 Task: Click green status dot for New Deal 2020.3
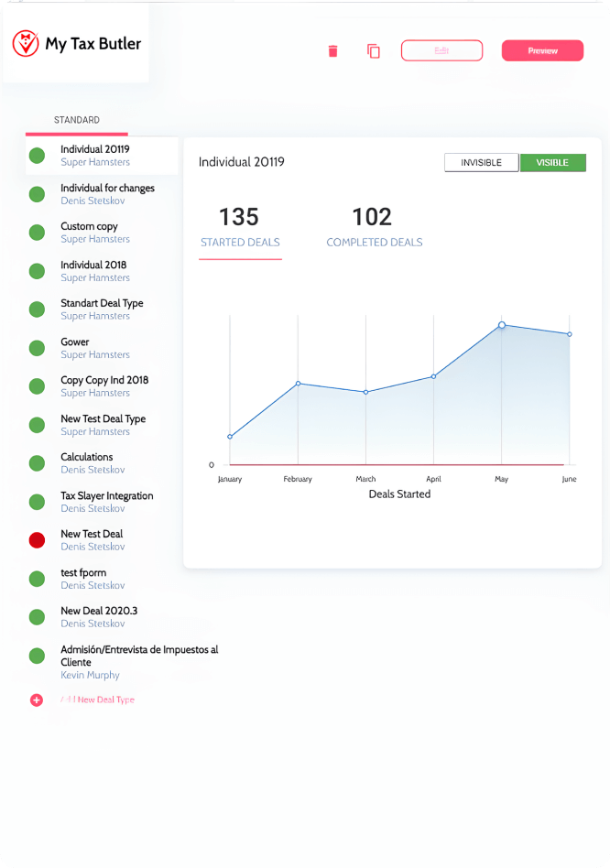coord(37,617)
